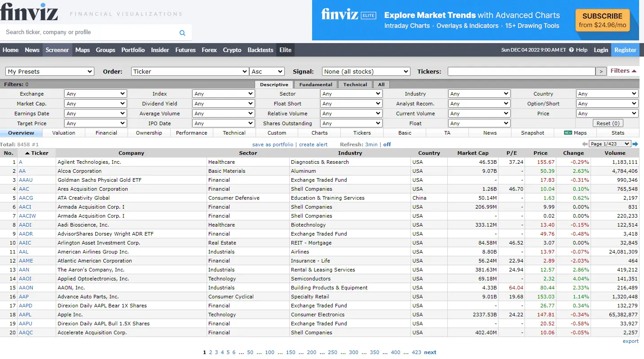644x359 pixels.
Task: Open the My Presets dropdown
Action: (x=49, y=71)
